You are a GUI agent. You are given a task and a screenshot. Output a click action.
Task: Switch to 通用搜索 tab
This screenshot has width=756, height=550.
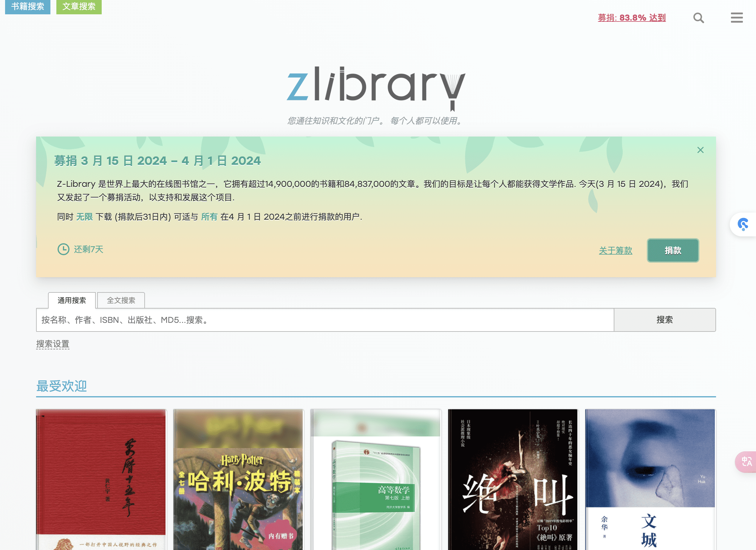(72, 300)
